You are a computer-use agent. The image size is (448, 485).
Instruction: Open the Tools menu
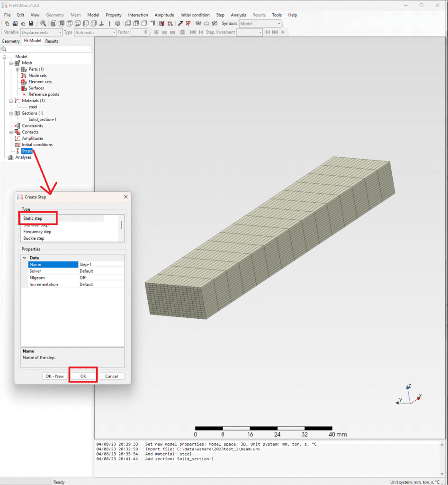click(277, 15)
